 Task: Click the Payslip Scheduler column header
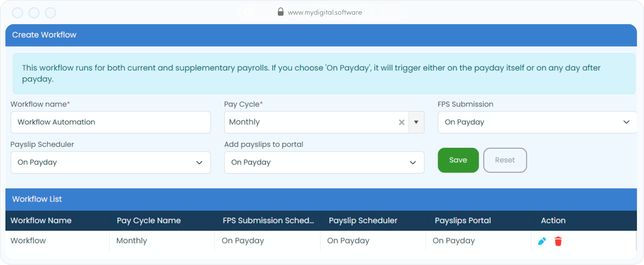pos(363,220)
